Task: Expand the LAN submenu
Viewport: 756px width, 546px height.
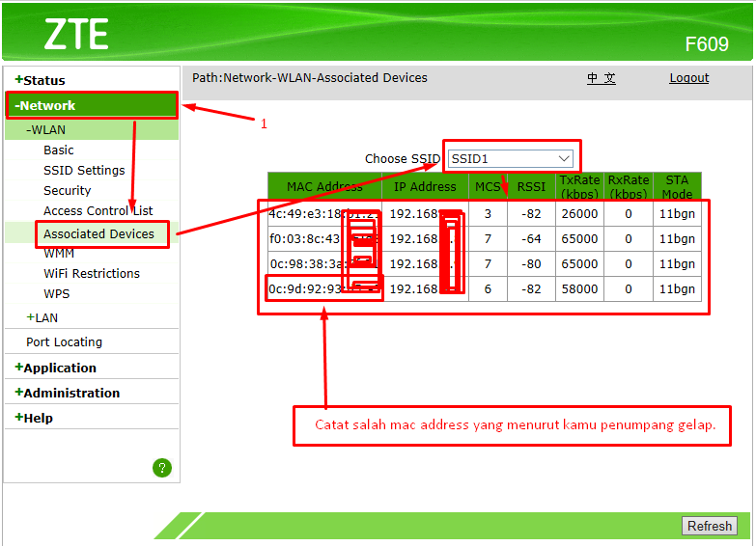Action: pos(42,317)
